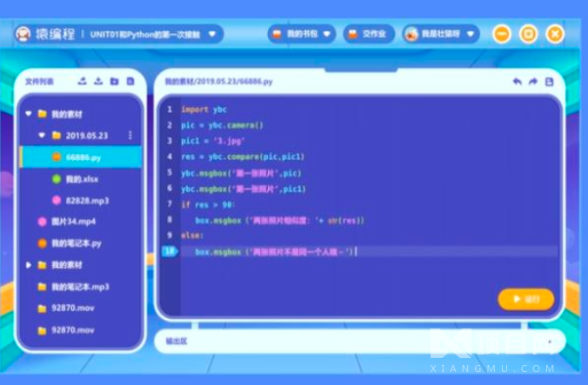The width and height of the screenshot is (588, 385).
Task: Collapse the top 我的素材 folder
Action: (29, 114)
